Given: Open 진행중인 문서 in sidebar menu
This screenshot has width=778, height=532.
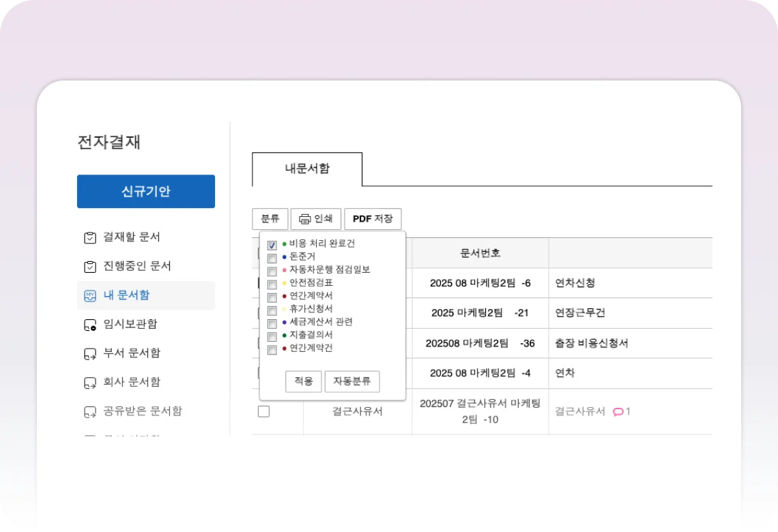Looking at the screenshot, I should coord(136,266).
